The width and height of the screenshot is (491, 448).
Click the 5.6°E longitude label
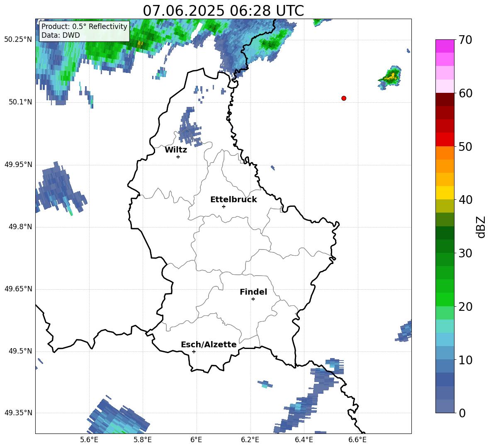[x=89, y=440]
